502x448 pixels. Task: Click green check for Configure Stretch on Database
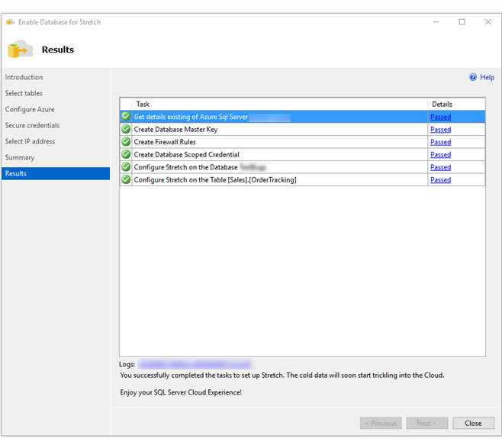(x=126, y=167)
